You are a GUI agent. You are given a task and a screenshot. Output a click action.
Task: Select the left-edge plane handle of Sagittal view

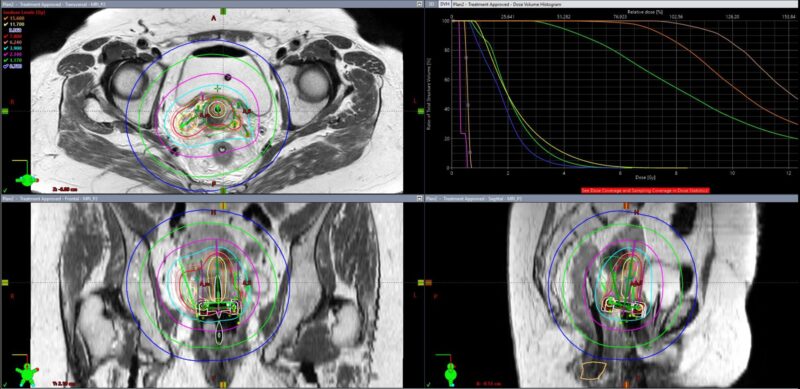[x=429, y=282]
